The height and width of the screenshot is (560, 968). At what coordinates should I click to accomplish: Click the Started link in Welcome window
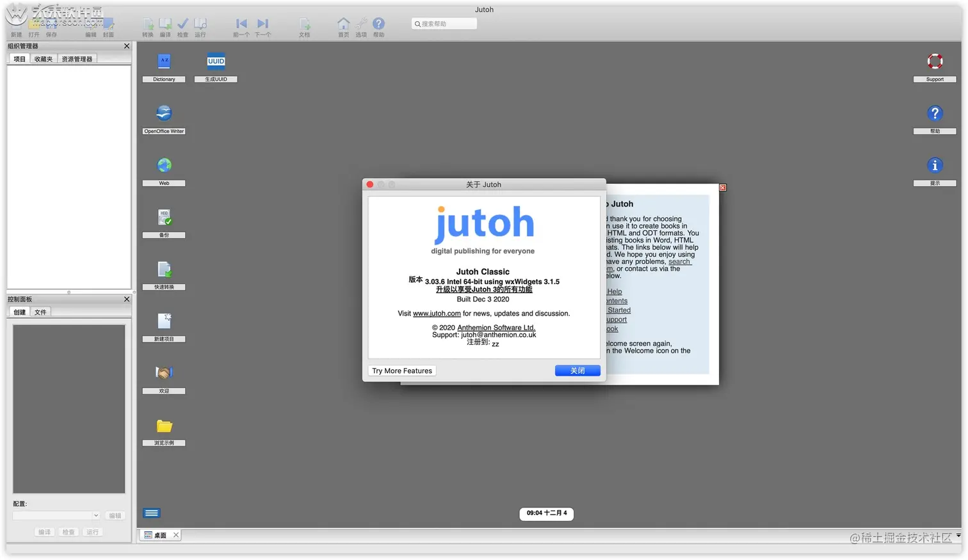tap(618, 310)
